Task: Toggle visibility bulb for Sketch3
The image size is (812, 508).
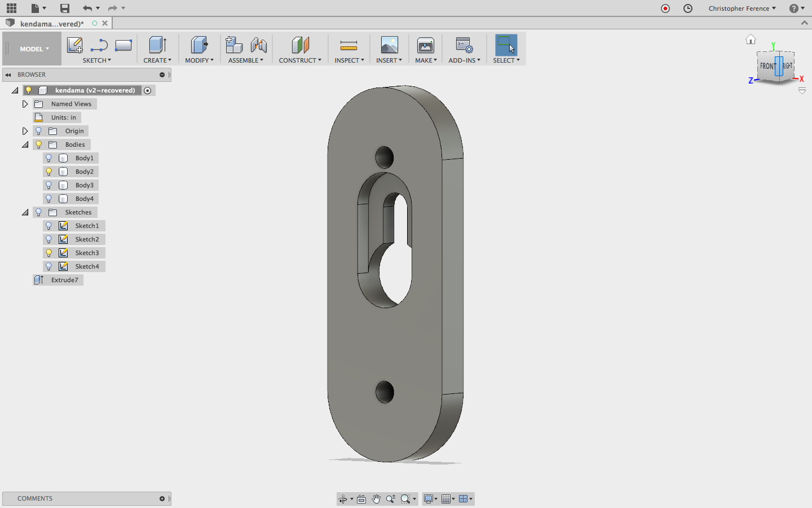Action: click(x=49, y=253)
